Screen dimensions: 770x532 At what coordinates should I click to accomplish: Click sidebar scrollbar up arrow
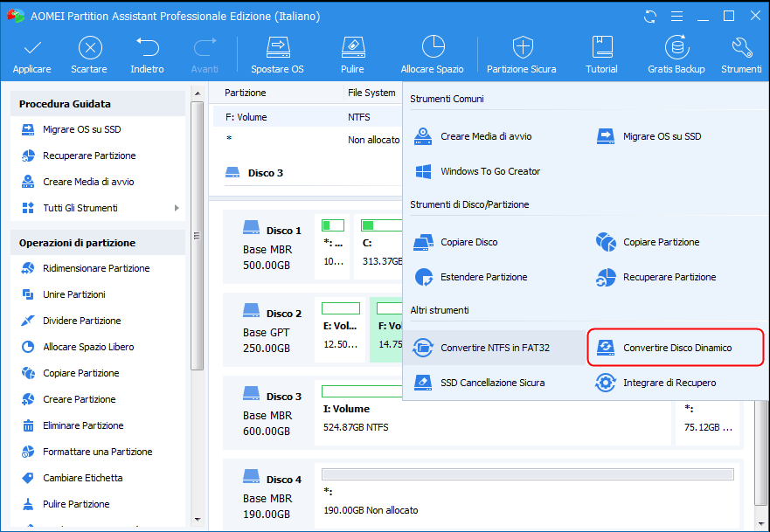pyautogui.click(x=198, y=93)
